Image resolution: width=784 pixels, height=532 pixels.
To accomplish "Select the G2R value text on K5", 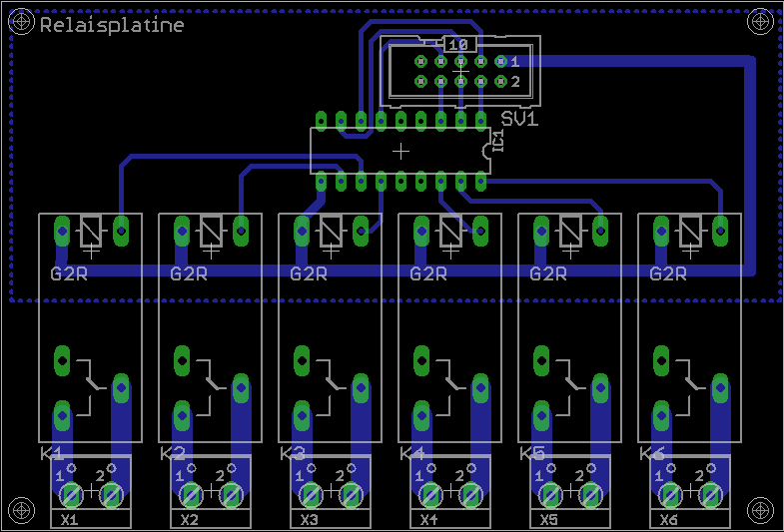I will 548,273.
